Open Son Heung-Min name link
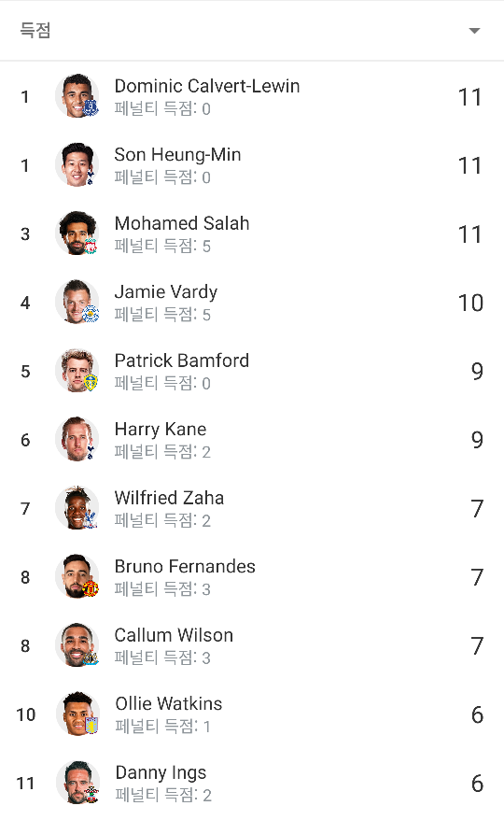This screenshot has height=820, width=504. 177,155
